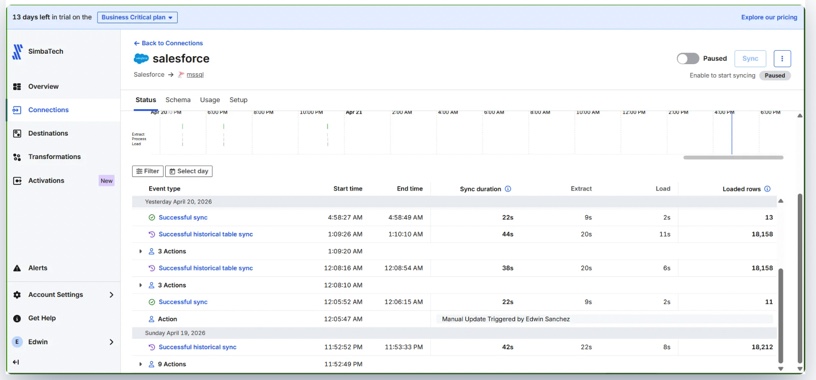
Task: Open Successful historical sync at 11:52:52 PM
Action: [x=197, y=347]
